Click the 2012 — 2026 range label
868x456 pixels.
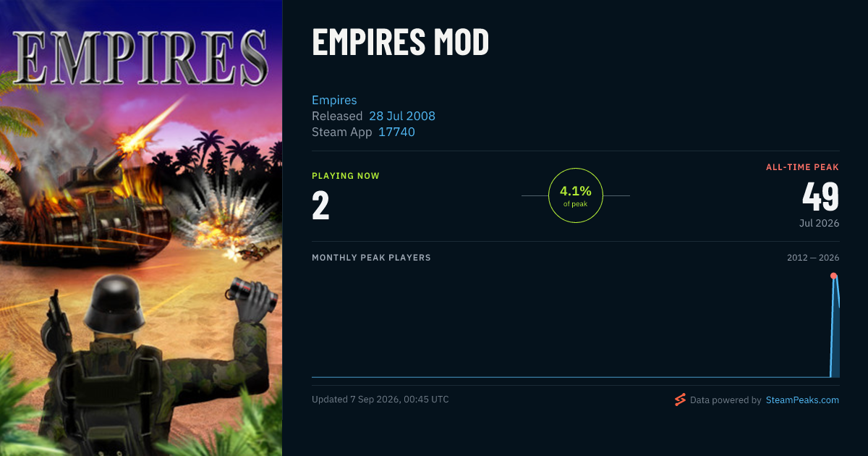813,258
